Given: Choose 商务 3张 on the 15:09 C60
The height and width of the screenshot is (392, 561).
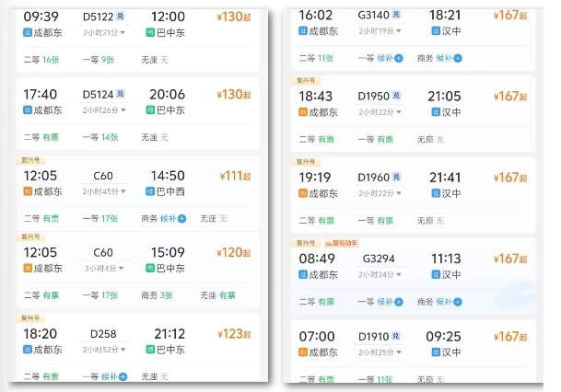Looking at the screenshot, I should [x=157, y=295].
